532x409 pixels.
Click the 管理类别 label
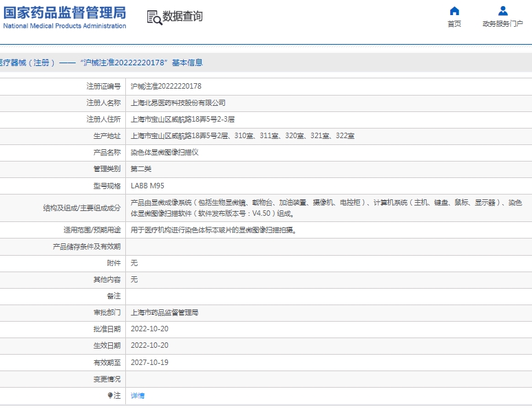(x=107, y=168)
